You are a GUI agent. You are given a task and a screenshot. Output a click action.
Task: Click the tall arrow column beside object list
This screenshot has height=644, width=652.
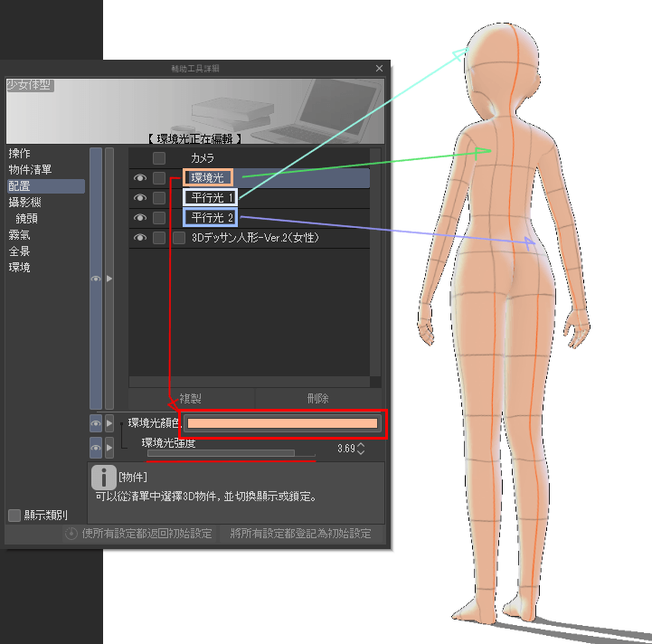point(109,279)
